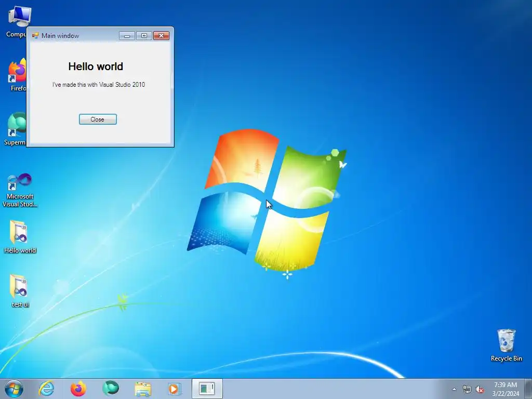Click the Close button in Main window

coord(98,119)
